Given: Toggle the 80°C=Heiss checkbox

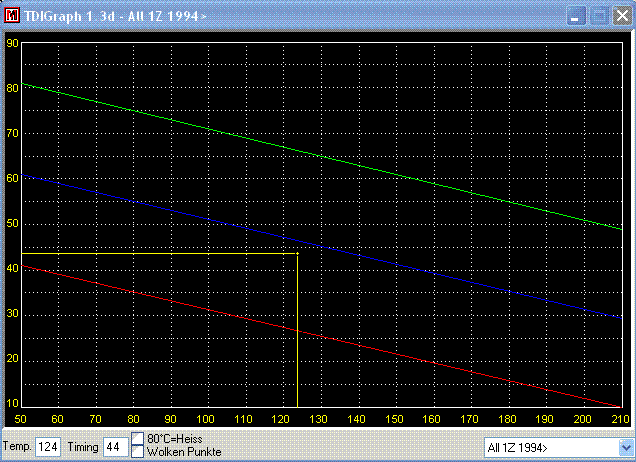Looking at the screenshot, I should tap(138, 438).
